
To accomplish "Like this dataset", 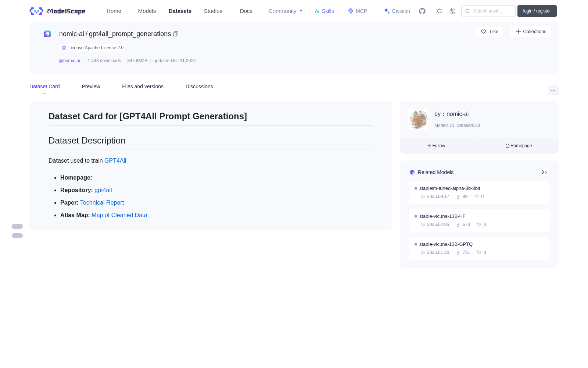I will [489, 32].
